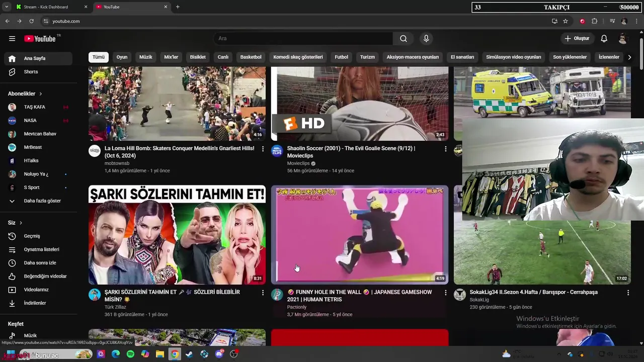Viewport: 644px width, 362px height.
Task: Play La Loma Hill Bomb thumbnail
Action: point(177,104)
